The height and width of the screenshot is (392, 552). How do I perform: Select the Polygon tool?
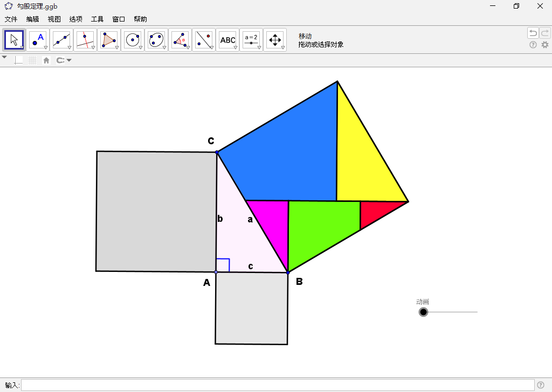[109, 40]
